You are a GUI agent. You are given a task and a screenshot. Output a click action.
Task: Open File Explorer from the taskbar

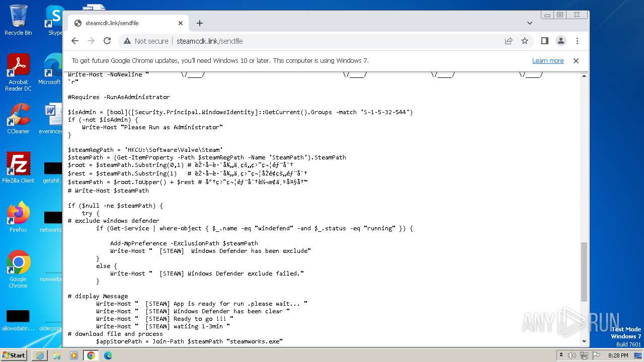coord(57,355)
